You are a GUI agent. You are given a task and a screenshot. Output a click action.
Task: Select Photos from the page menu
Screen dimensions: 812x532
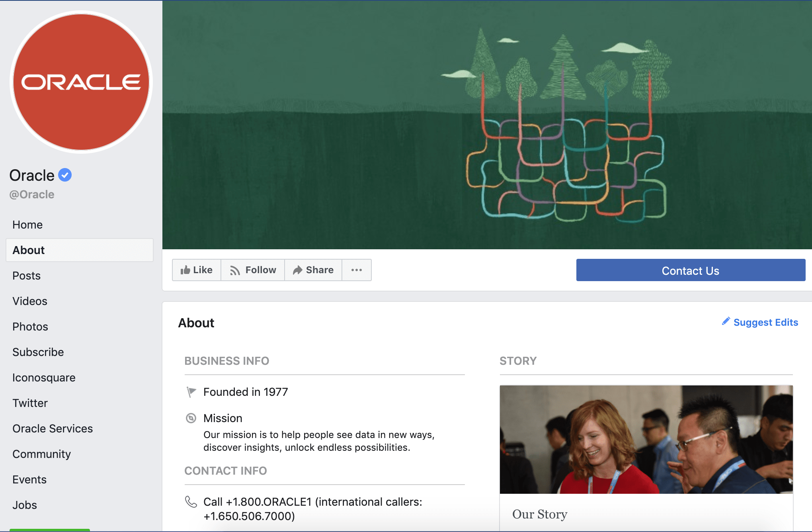pos(30,327)
